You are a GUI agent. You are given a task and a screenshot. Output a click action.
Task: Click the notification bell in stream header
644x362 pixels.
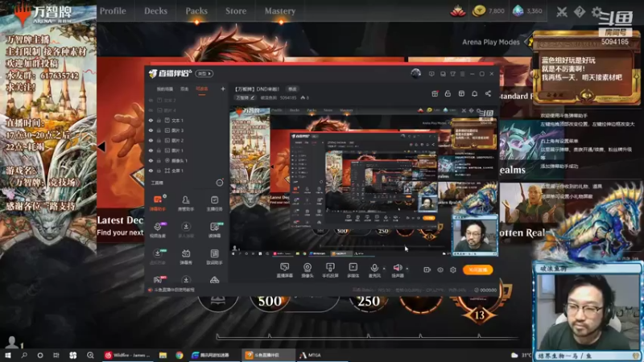pos(474,93)
